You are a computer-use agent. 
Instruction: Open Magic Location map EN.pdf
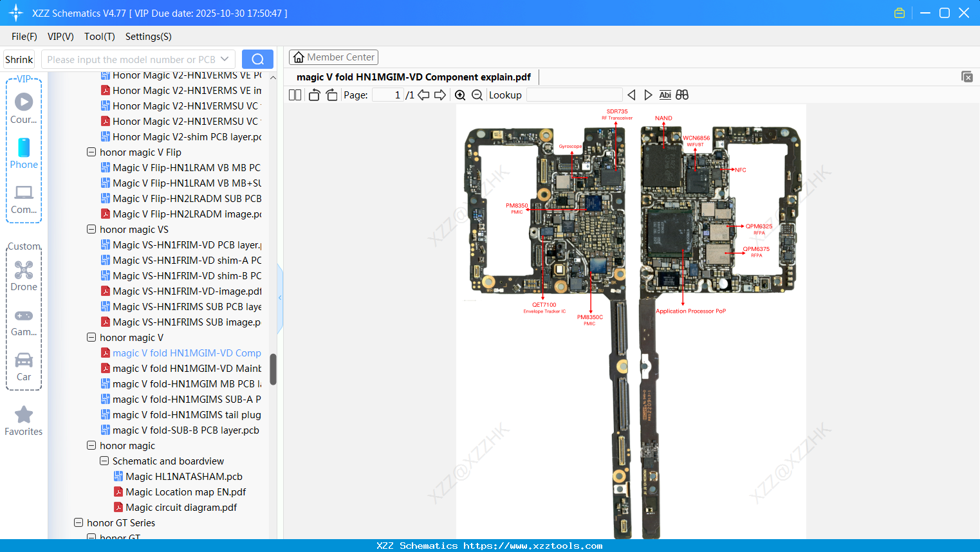[x=180, y=492]
